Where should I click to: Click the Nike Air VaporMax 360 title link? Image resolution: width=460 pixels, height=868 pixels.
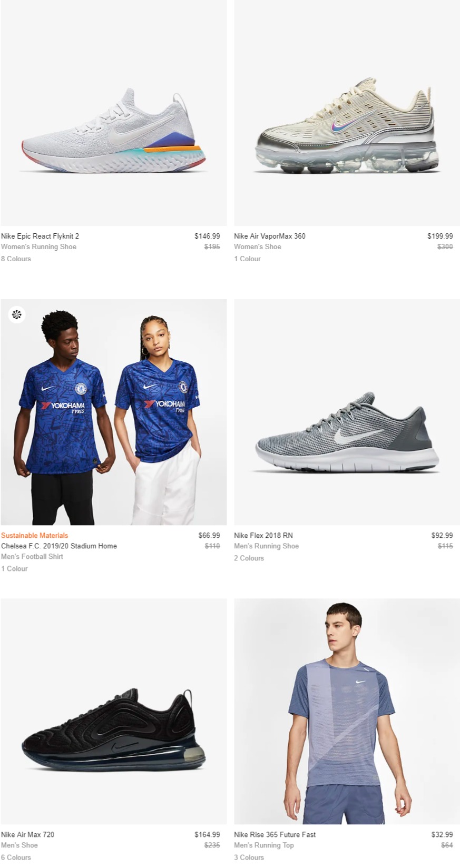[270, 236]
